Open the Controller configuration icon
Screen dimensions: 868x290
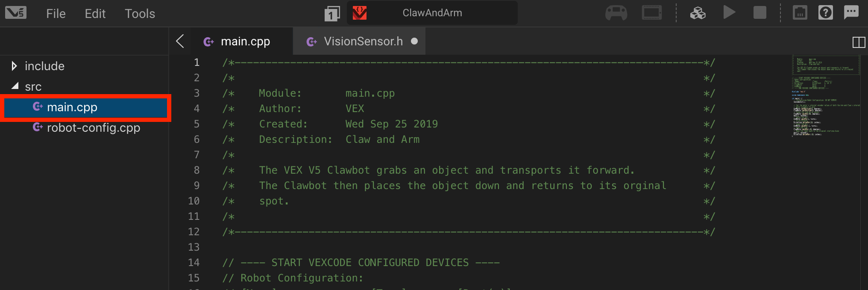tap(616, 12)
